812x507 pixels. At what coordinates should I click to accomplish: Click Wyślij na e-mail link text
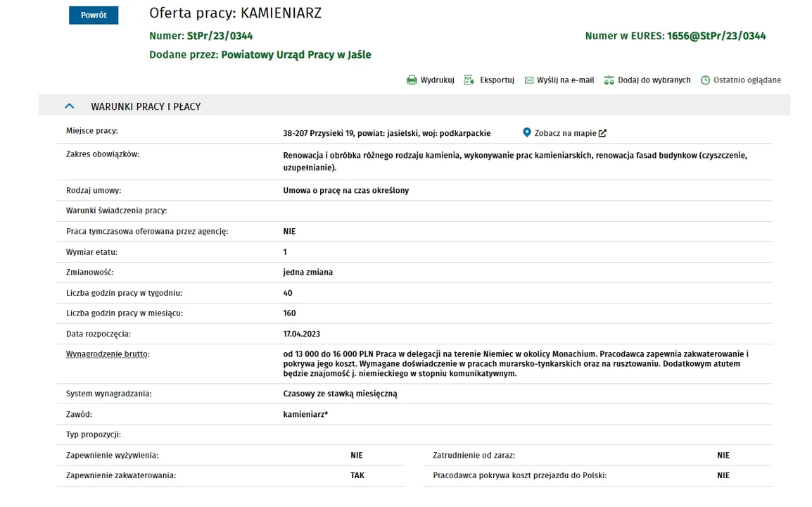(566, 80)
